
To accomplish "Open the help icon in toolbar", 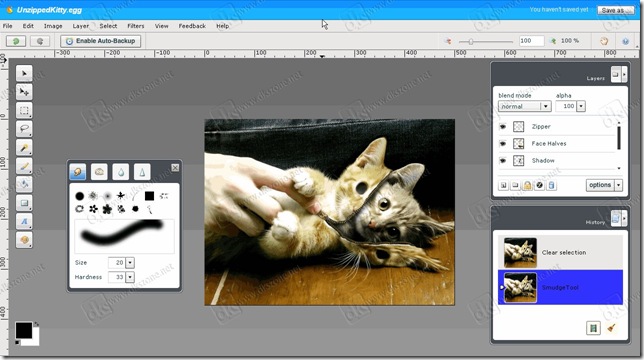I will click(626, 41).
